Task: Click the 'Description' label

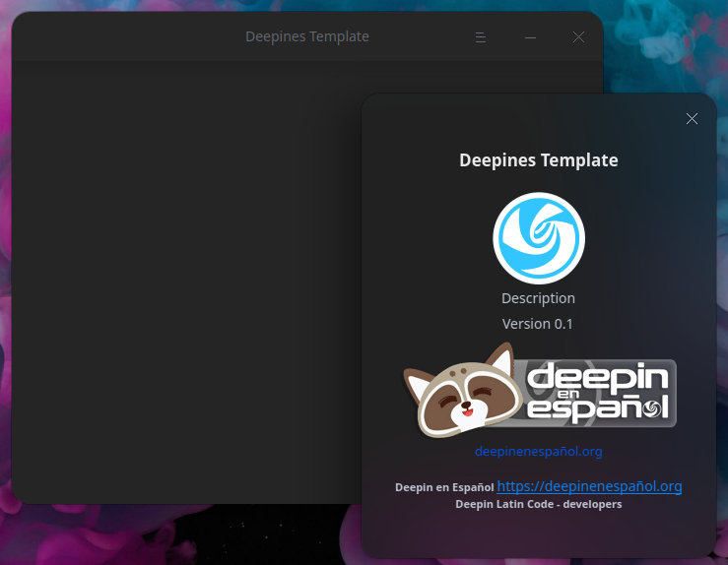Action: tap(538, 298)
